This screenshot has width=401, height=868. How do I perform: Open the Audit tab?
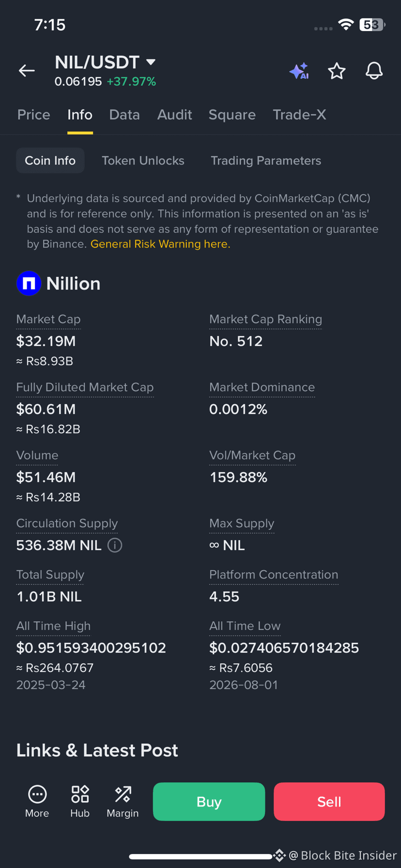[174, 115]
